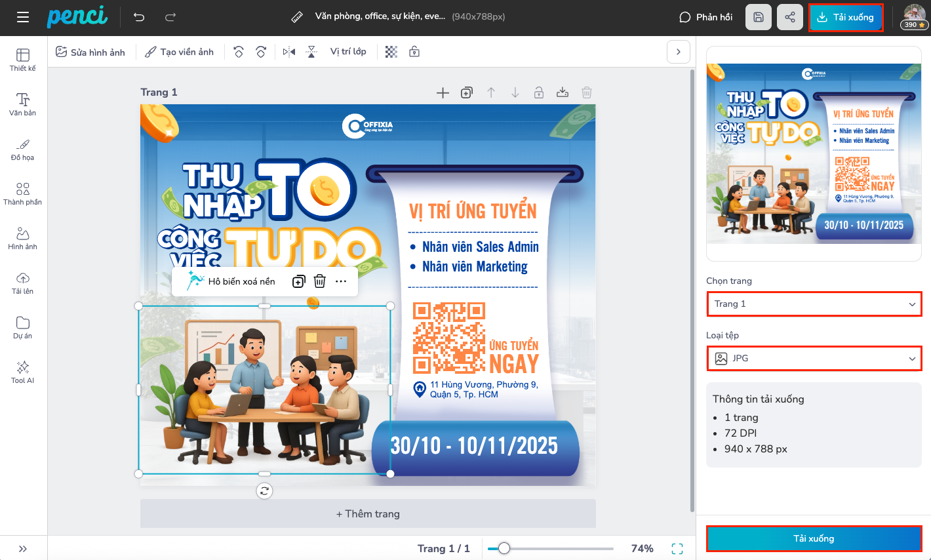Toggle the page lock for Trang 1
931x560 pixels.
click(x=538, y=92)
